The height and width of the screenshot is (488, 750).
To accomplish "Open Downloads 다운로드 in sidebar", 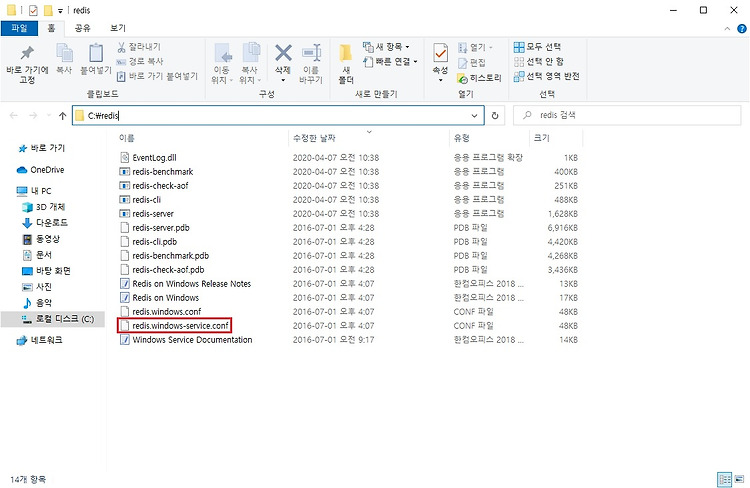I will pyautogui.click(x=45, y=222).
